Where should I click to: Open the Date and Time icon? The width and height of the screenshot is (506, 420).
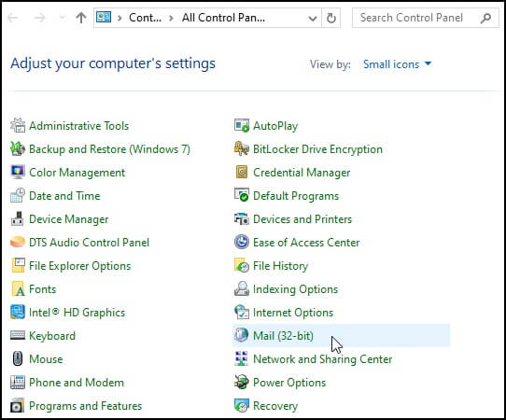click(18, 195)
